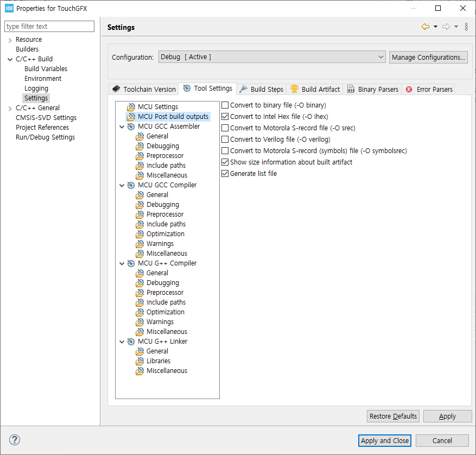Open the view menu three-dots icon
The image size is (476, 455).
click(466, 27)
